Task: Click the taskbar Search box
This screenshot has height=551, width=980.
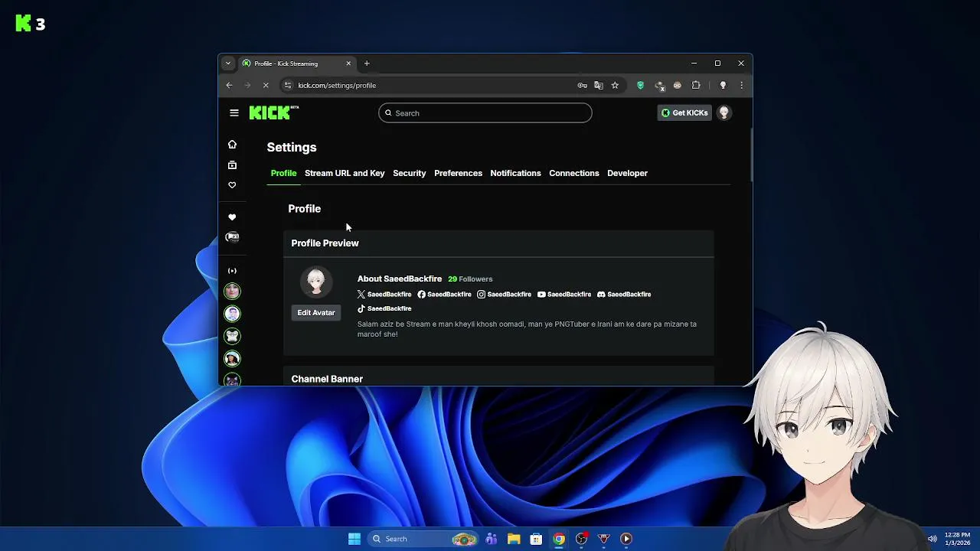Action: tap(422, 539)
